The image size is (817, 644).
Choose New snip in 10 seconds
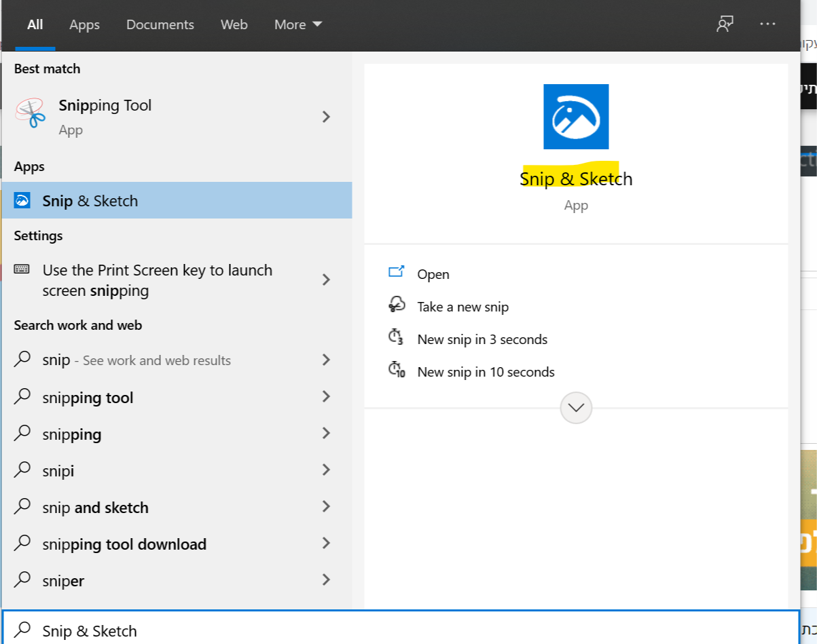coord(486,372)
